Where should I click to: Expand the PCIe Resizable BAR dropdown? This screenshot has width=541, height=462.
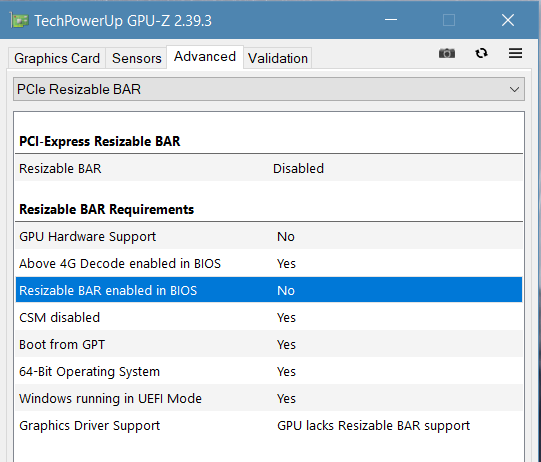(x=269, y=89)
